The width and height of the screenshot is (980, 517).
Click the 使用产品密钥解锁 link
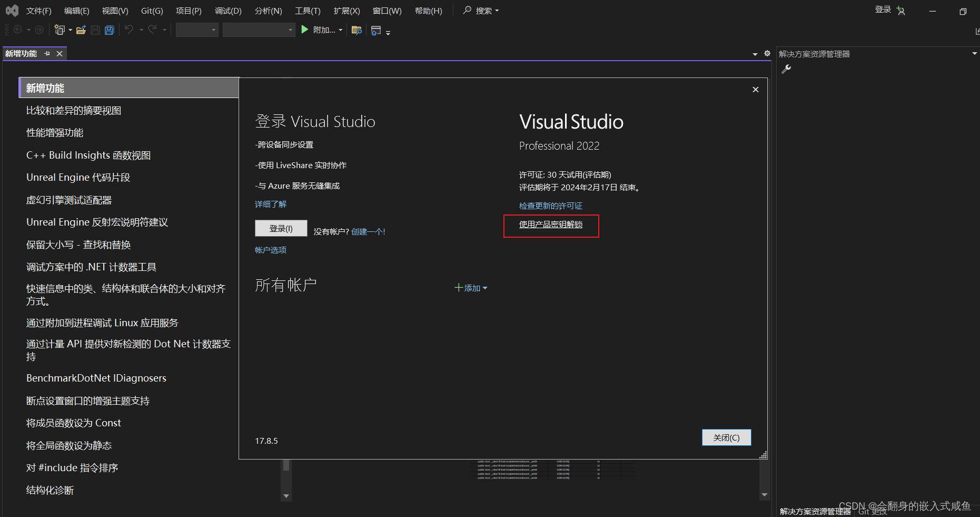pos(551,225)
